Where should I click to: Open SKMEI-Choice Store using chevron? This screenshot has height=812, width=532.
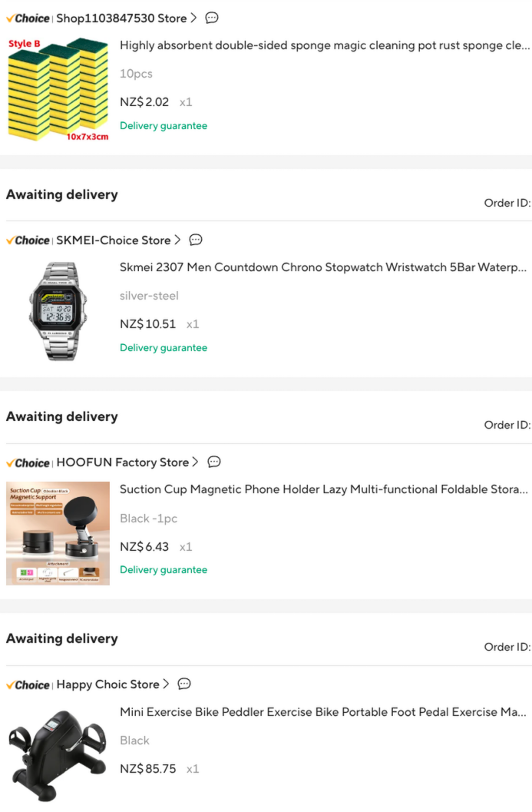(x=177, y=240)
